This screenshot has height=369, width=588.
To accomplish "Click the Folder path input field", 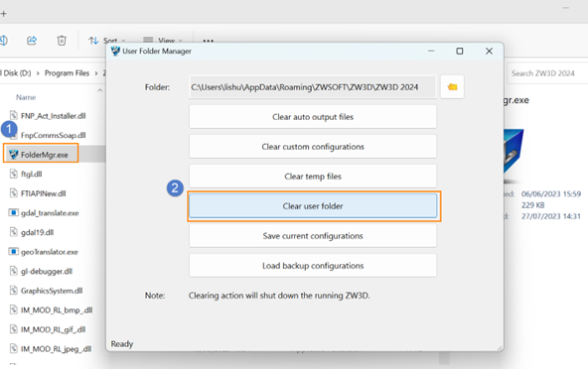I will tap(313, 87).
